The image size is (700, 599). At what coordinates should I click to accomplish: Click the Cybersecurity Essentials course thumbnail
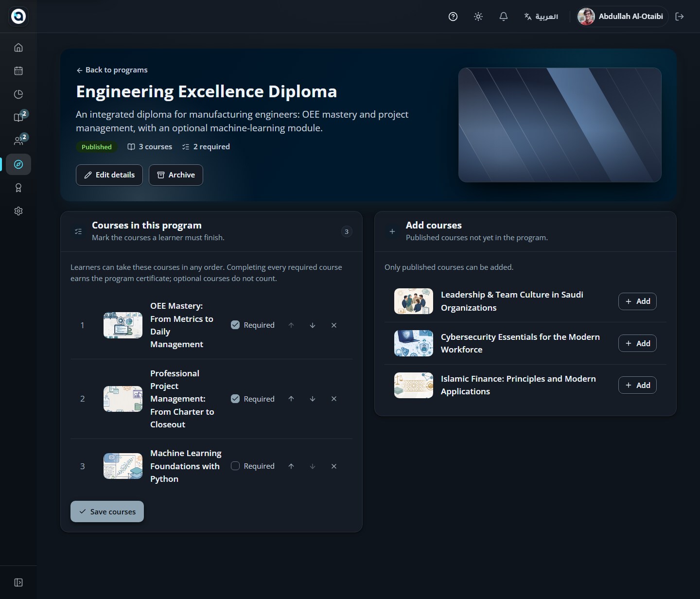point(414,343)
